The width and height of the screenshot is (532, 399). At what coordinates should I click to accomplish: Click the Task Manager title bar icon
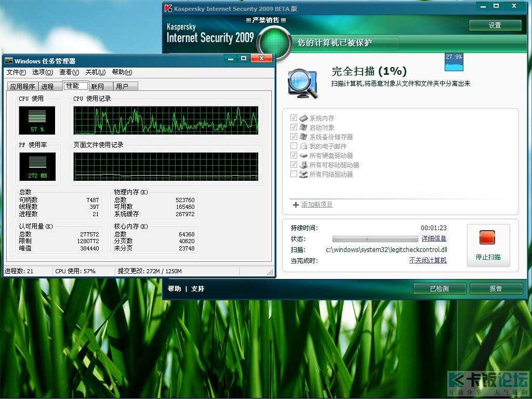pos(9,61)
